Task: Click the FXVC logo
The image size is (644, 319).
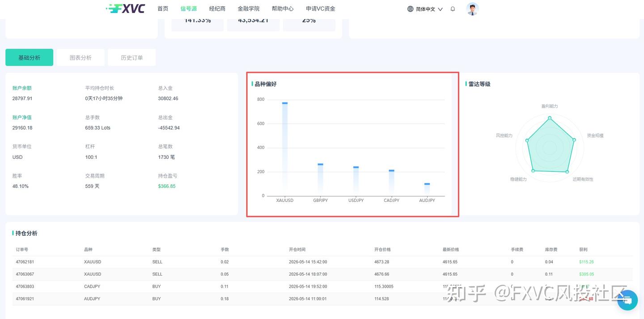Action: point(125,9)
